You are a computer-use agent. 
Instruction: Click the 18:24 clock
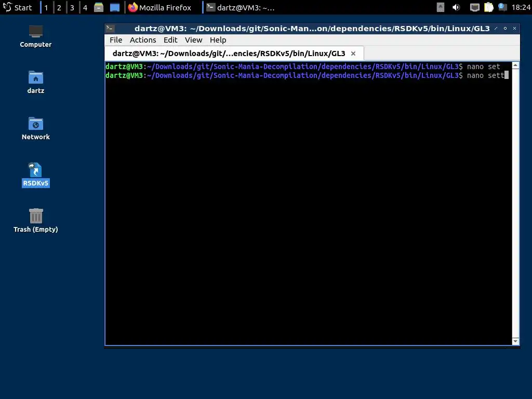(521, 7)
